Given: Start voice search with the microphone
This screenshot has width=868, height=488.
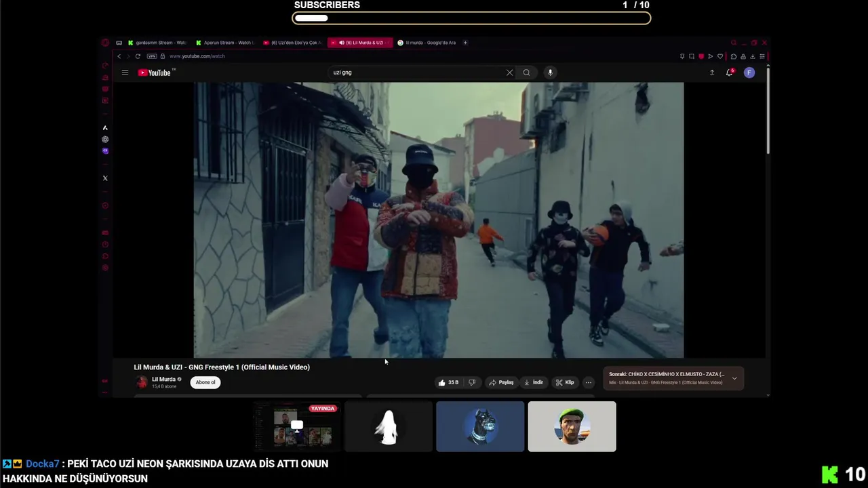Looking at the screenshot, I should 550,73.
